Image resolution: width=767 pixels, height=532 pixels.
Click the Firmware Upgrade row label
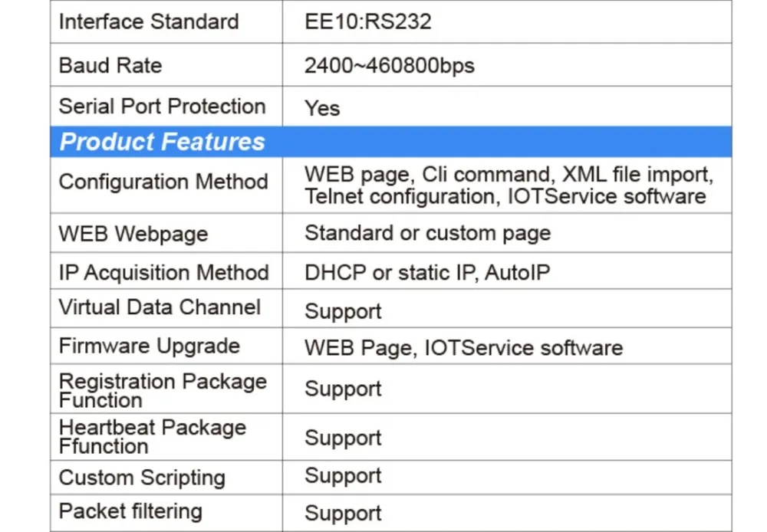(x=149, y=346)
